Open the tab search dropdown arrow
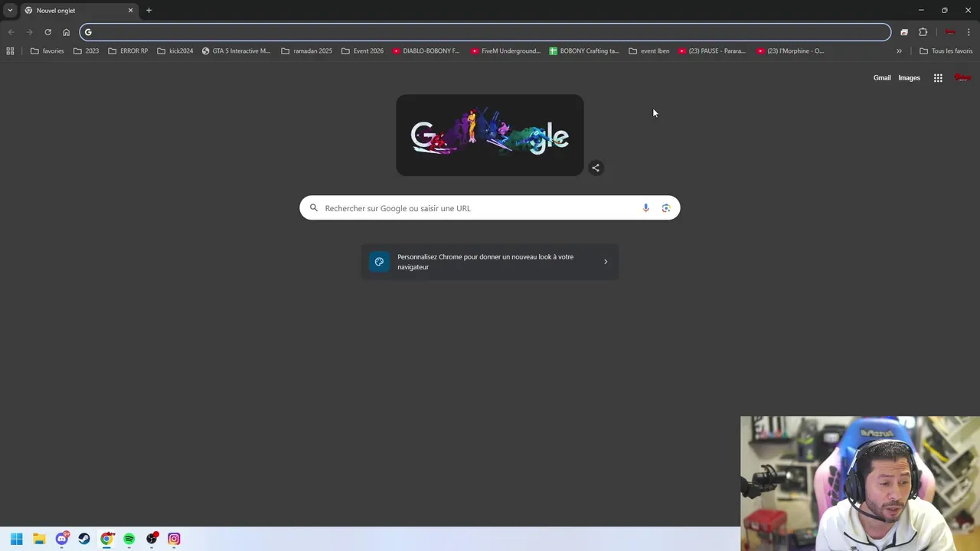Screen dimensions: 980x551 tap(10, 10)
